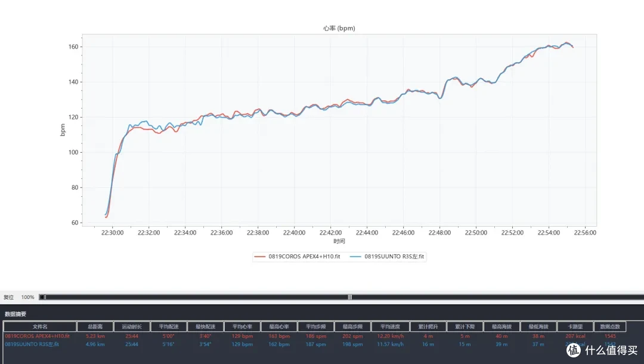Image resolution: width=644 pixels, height=364 pixels.
Task: Click the 最低海拔 column header
Action: (538, 326)
